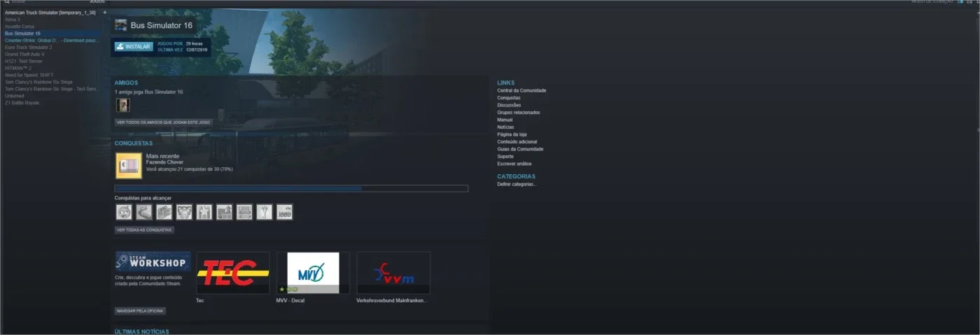The width and height of the screenshot is (980, 335).
Task: Open the Tec workshop item thumbnail
Action: (233, 273)
